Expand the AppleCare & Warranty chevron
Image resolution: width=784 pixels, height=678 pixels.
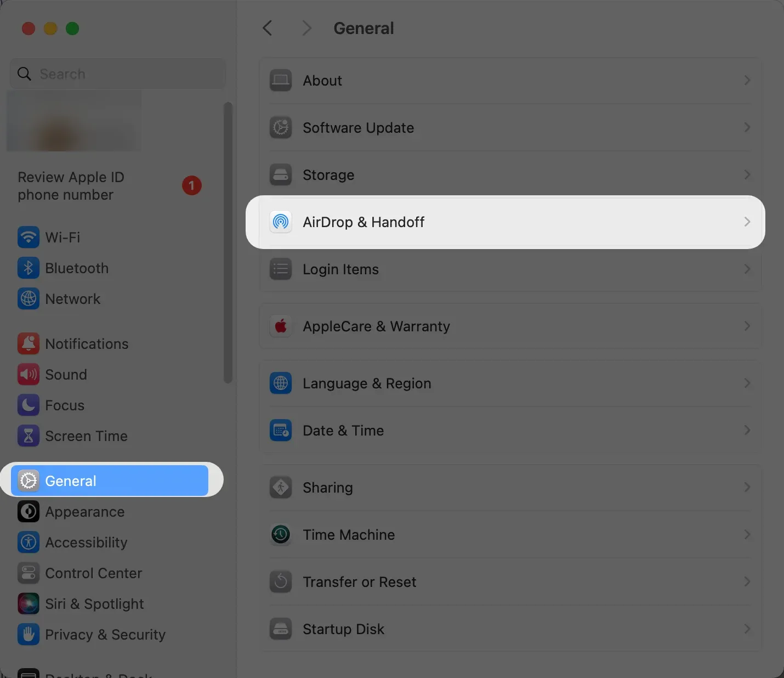tap(747, 326)
